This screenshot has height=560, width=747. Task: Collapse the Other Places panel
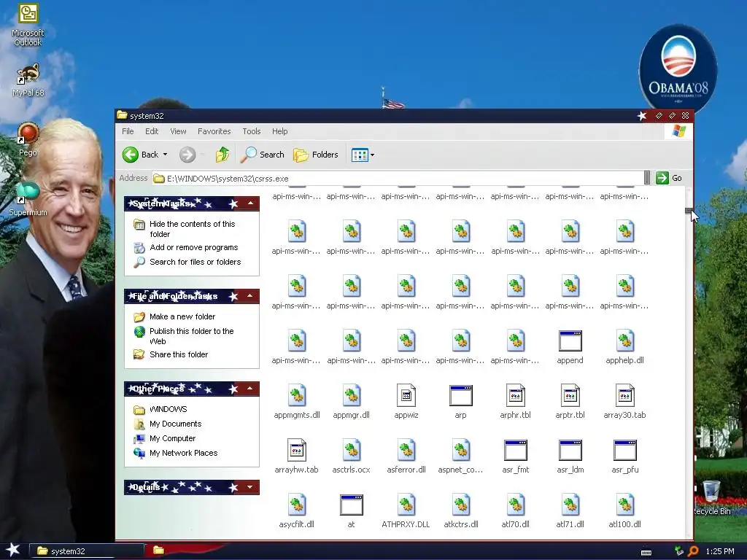250,389
